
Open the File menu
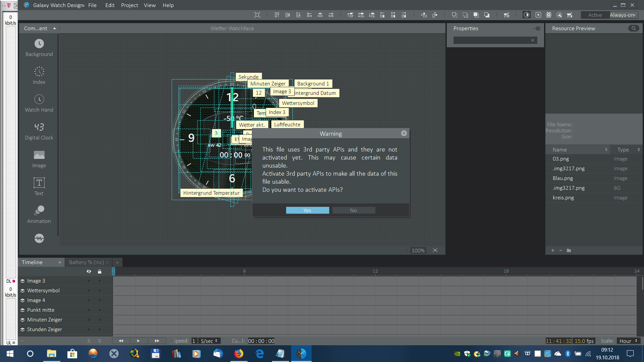[x=92, y=5]
